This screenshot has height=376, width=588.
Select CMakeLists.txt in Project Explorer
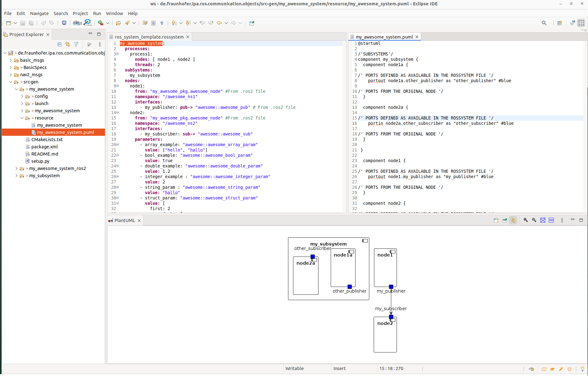coord(47,140)
